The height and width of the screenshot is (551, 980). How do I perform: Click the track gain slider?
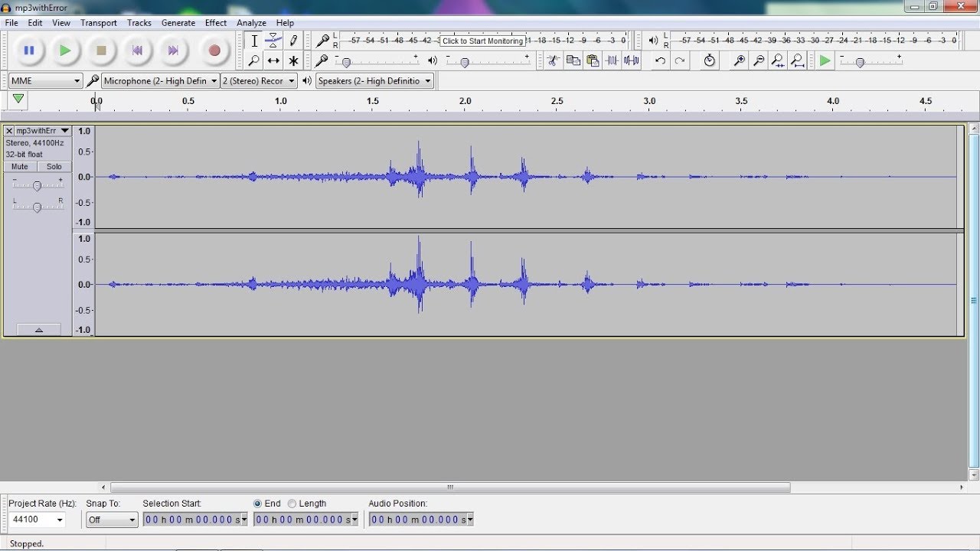pos(38,186)
